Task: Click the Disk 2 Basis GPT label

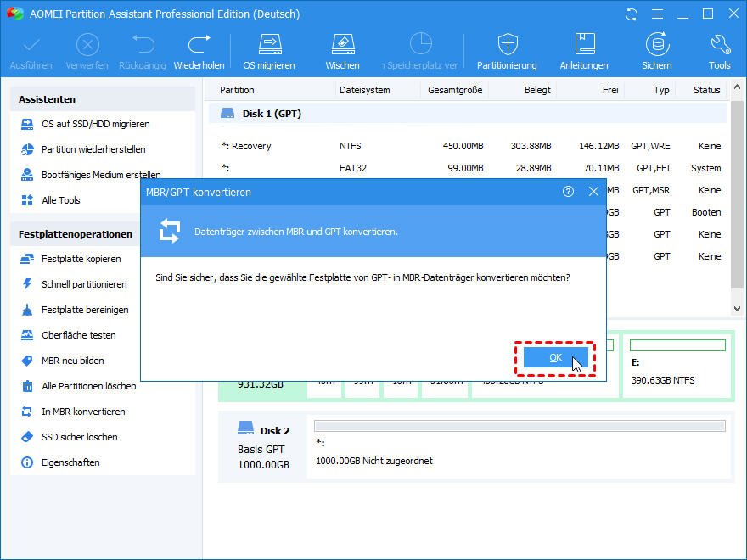Action: (x=261, y=450)
